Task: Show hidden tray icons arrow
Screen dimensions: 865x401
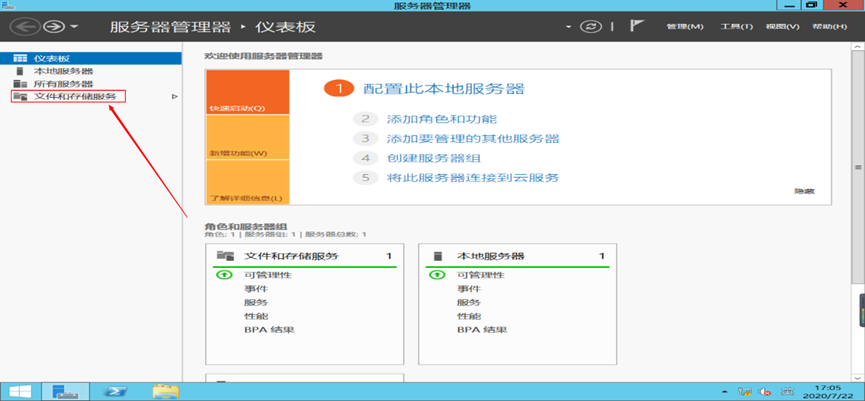Action: 726,392
